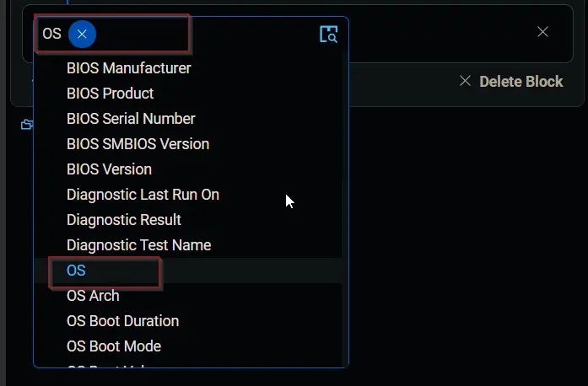The height and width of the screenshot is (386, 588).
Task: Pick Diagnostic Result option
Action: click(124, 220)
